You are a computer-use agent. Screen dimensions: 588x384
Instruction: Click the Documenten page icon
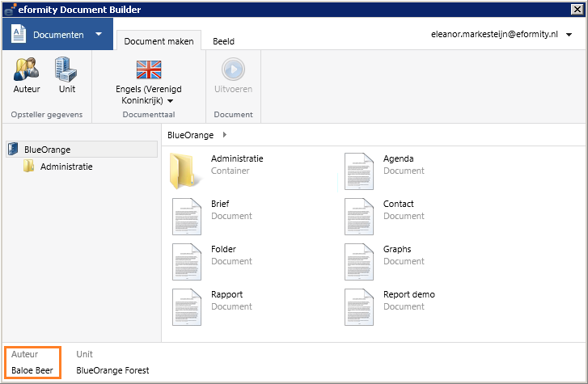[x=19, y=34]
